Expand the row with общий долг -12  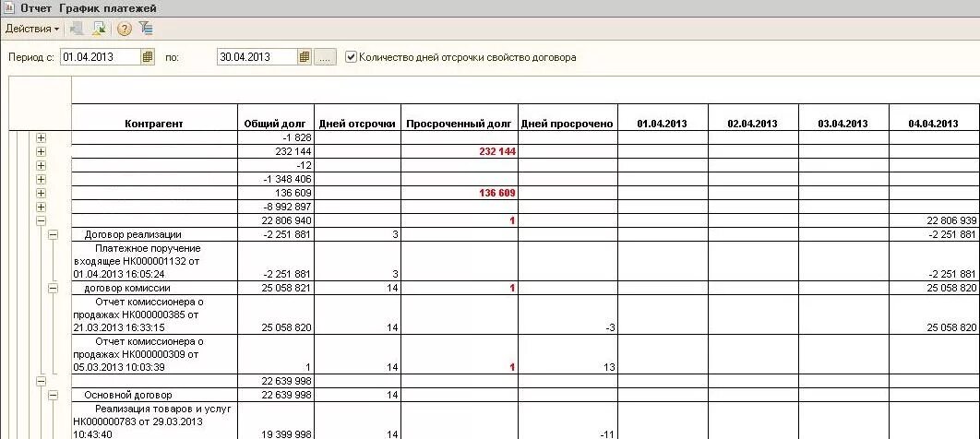coord(42,165)
